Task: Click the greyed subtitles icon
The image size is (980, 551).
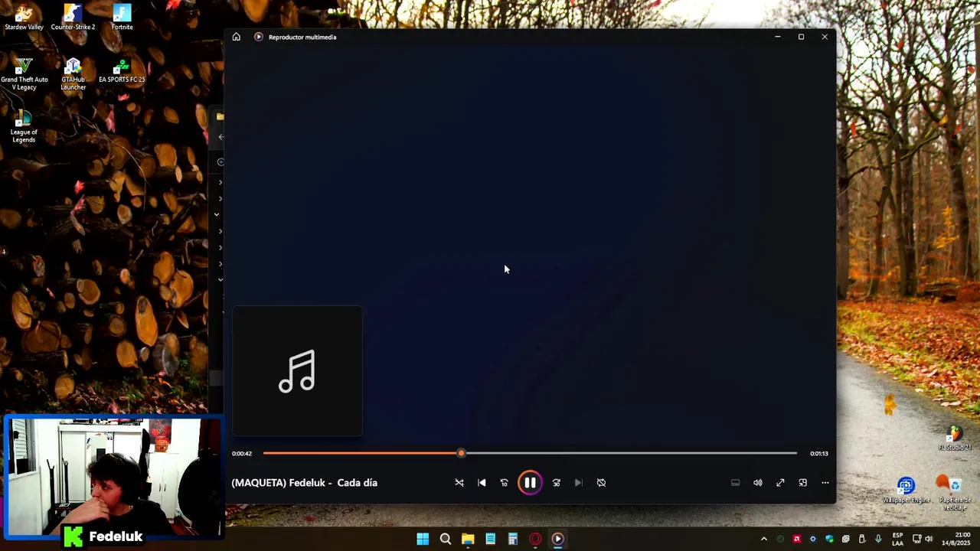Action: [736, 483]
